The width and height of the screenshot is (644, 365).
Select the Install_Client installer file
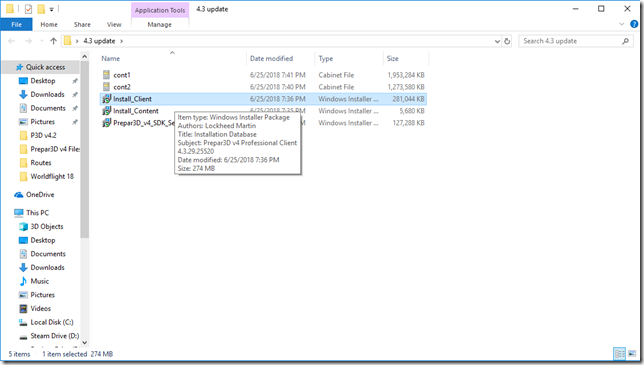pyautogui.click(x=263, y=99)
